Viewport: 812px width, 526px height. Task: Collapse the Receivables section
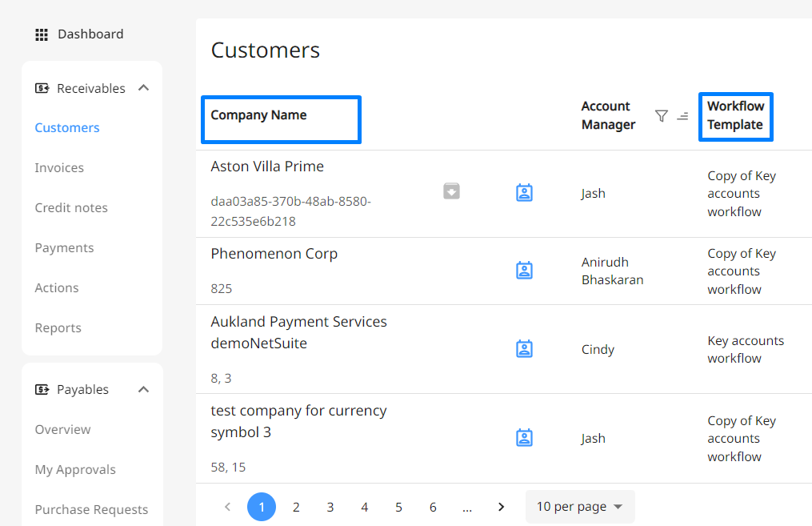[x=143, y=88]
